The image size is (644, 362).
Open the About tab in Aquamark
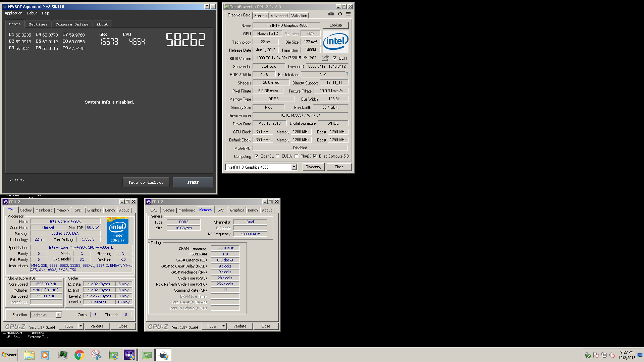click(x=102, y=24)
